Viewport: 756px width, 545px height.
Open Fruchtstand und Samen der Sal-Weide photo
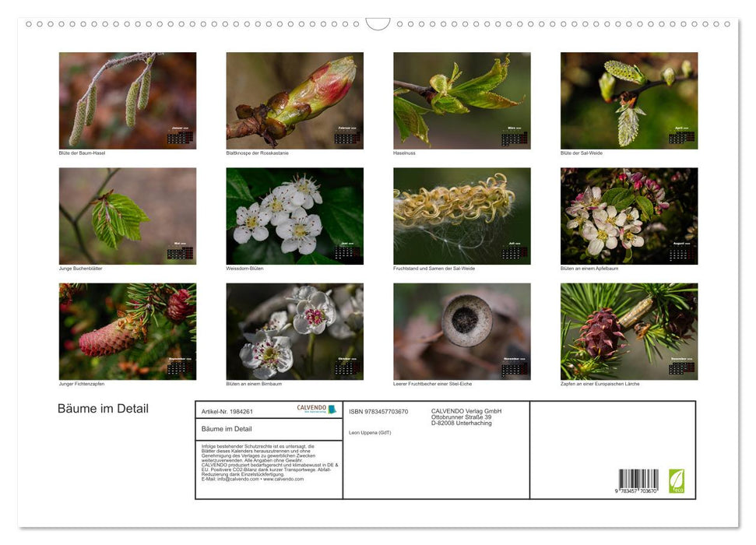462,216
